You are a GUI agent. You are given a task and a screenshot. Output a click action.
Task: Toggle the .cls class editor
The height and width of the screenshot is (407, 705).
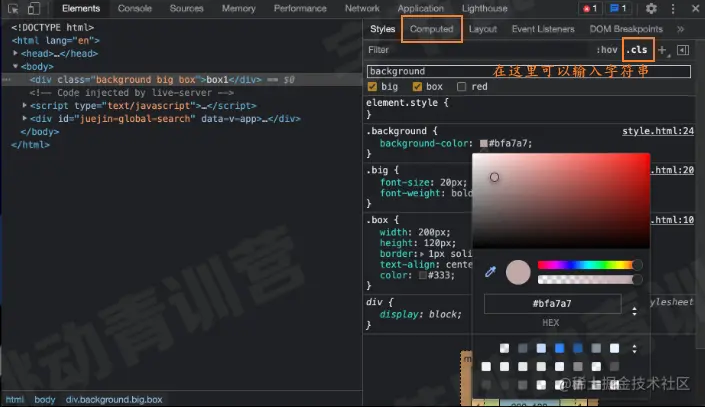click(638, 50)
